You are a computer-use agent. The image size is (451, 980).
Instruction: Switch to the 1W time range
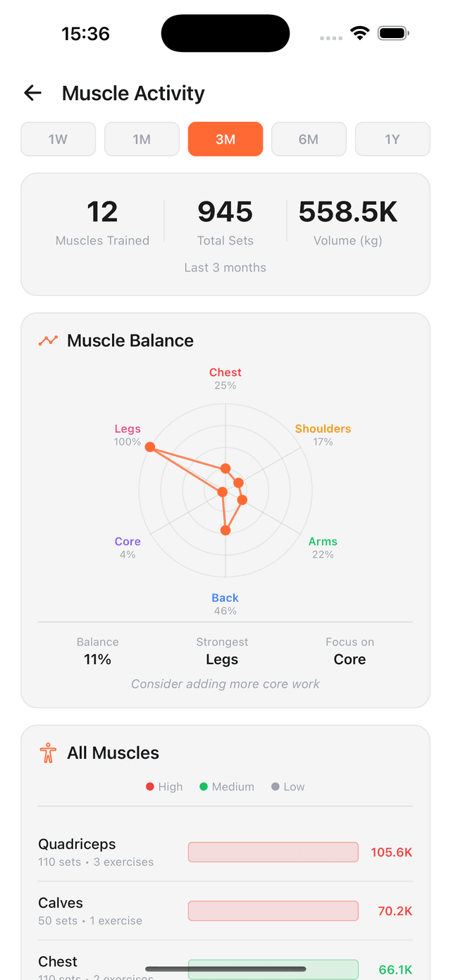coord(58,139)
